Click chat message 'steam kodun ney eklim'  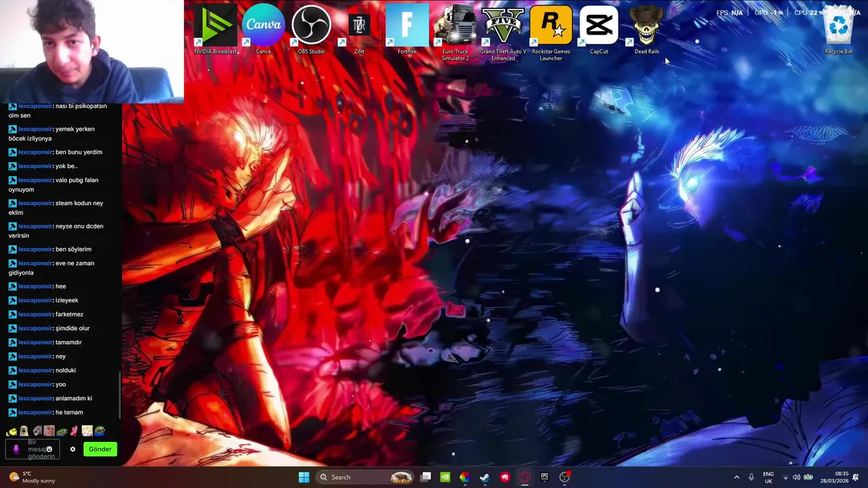56,207
